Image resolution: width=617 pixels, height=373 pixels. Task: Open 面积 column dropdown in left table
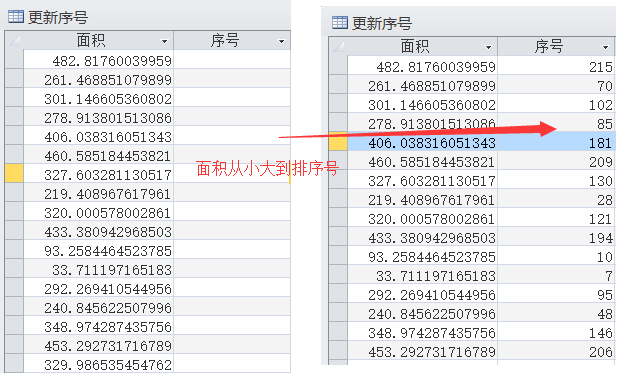[164, 41]
